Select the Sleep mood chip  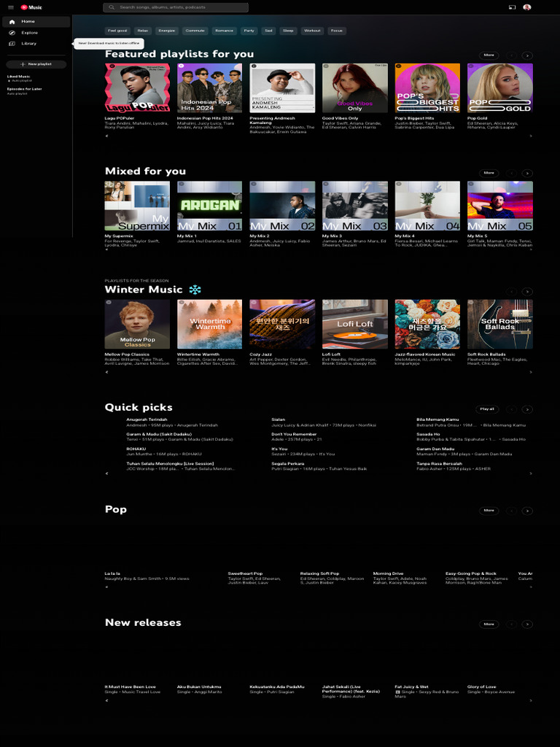pyautogui.click(x=288, y=31)
